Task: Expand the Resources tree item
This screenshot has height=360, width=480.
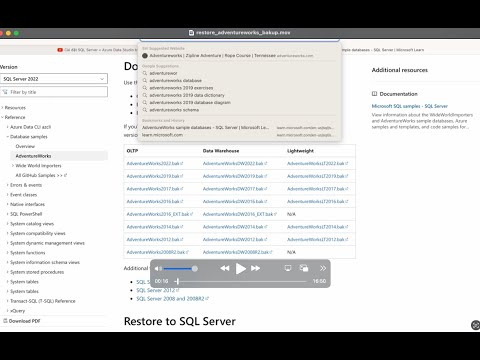Action: point(15,108)
